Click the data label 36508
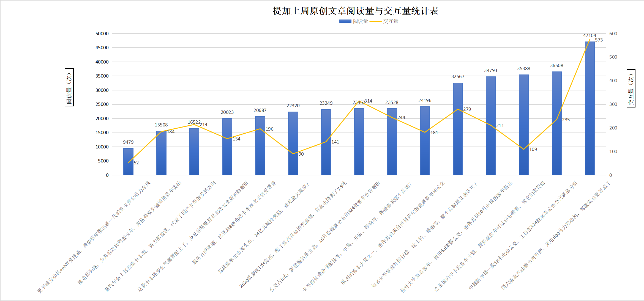644x301 pixels. 556,66
